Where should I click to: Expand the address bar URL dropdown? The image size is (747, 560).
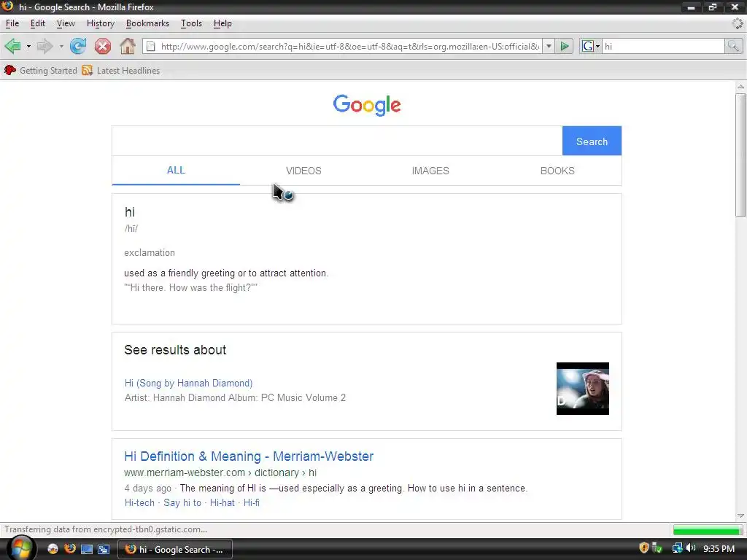[x=549, y=46]
